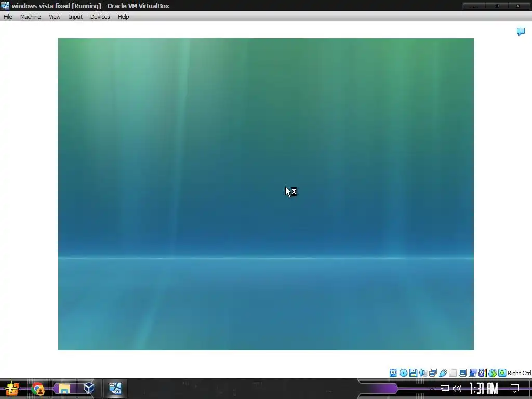The image size is (532, 399).
Task: Click the audio speaker status icon
Action: coord(423,373)
